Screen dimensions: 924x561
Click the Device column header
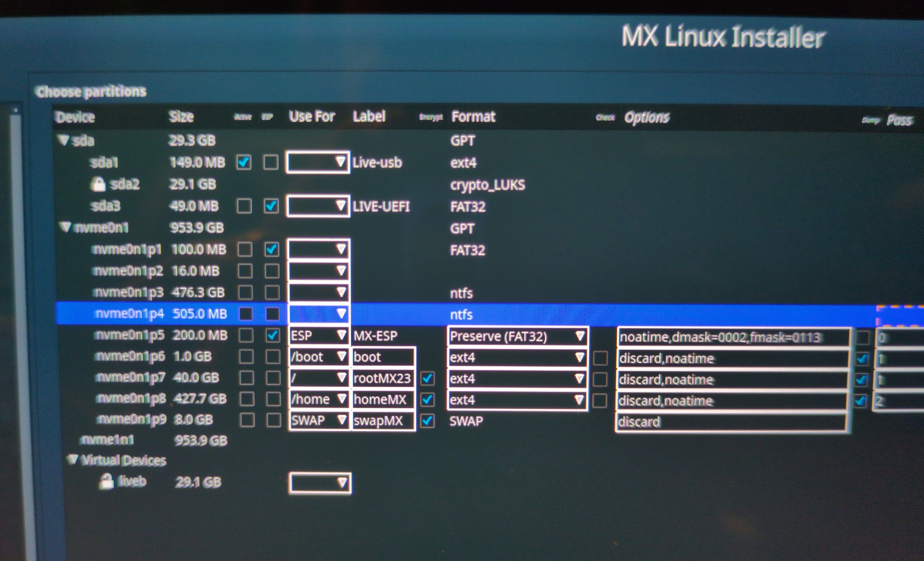click(x=75, y=117)
